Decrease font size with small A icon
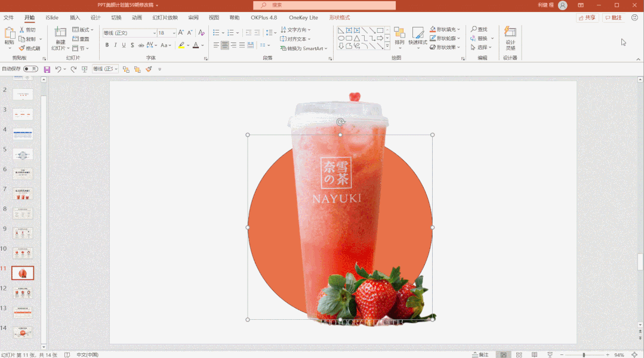Image resolution: width=644 pixels, height=358 pixels. click(x=190, y=32)
